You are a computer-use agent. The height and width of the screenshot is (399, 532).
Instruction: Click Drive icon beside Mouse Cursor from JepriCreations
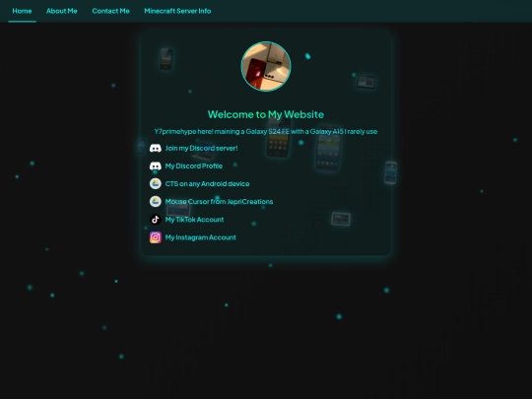point(156,202)
